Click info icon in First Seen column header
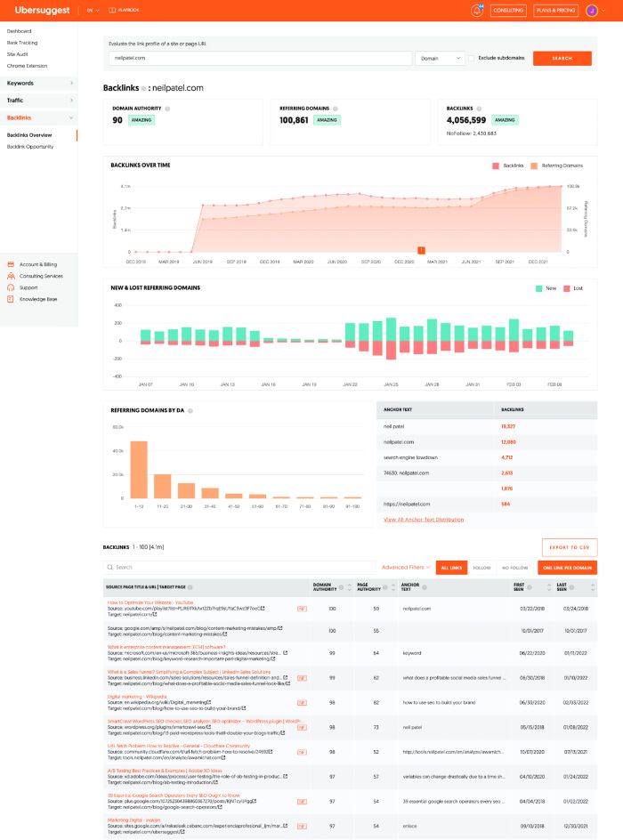The width and height of the screenshot is (623, 840). pos(530,587)
